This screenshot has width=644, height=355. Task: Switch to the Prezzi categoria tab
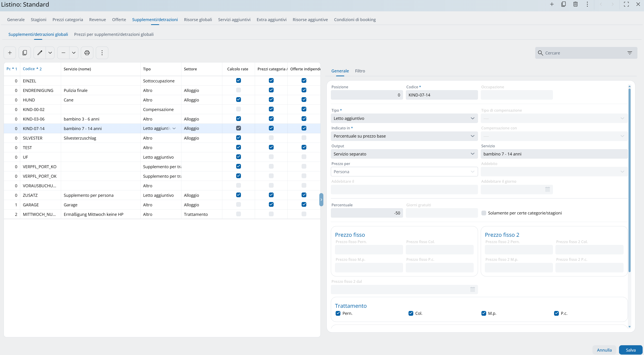click(67, 20)
